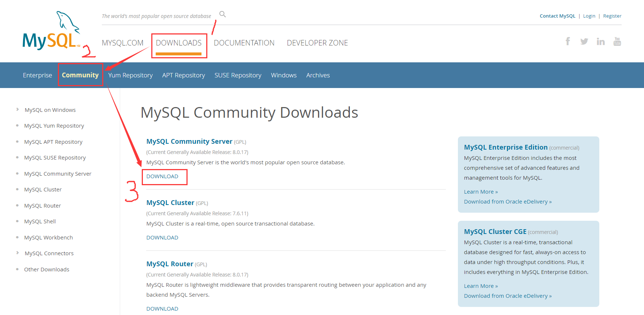Click Learn More under Cluster CGE
Image resolution: width=644 pixels, height=315 pixels.
point(481,286)
